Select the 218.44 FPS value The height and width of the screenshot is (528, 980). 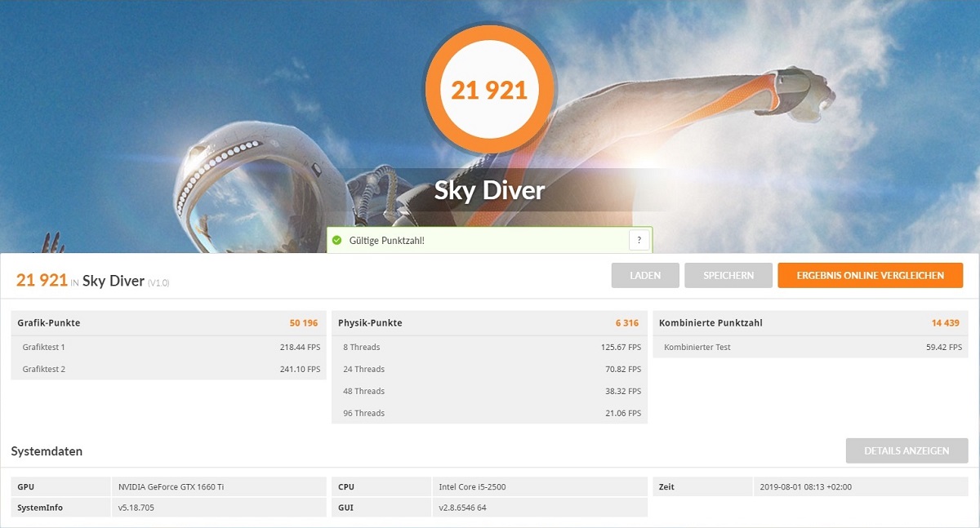[x=300, y=347]
